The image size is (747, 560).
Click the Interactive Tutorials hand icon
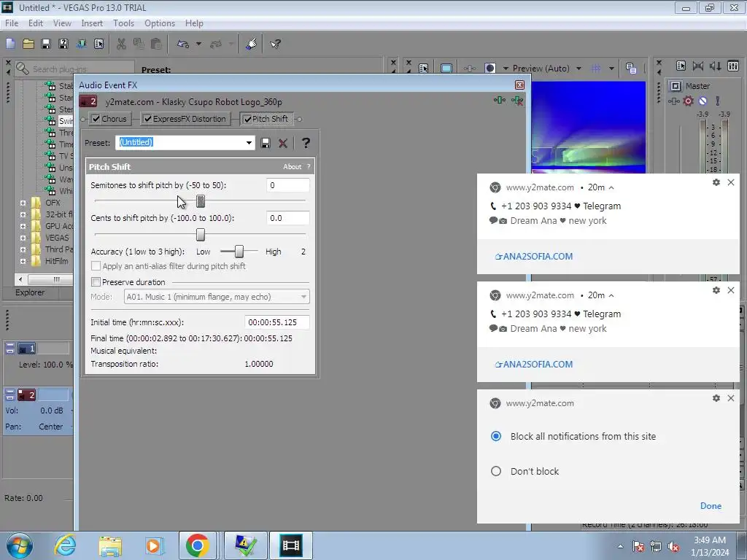coord(252,44)
